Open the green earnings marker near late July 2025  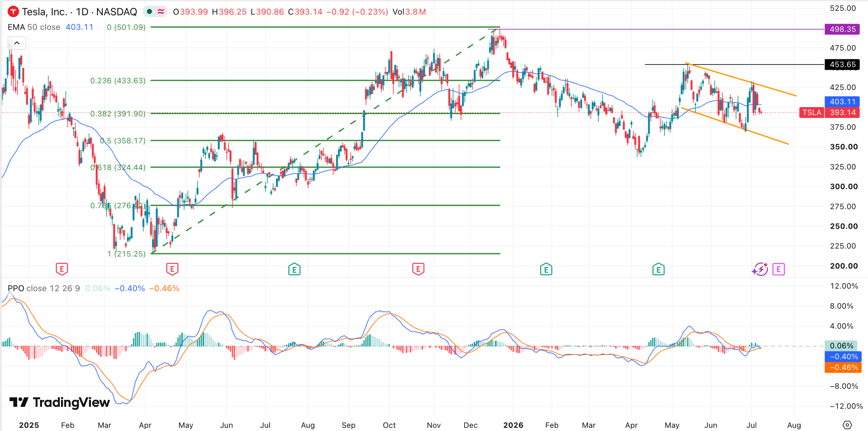294,269
